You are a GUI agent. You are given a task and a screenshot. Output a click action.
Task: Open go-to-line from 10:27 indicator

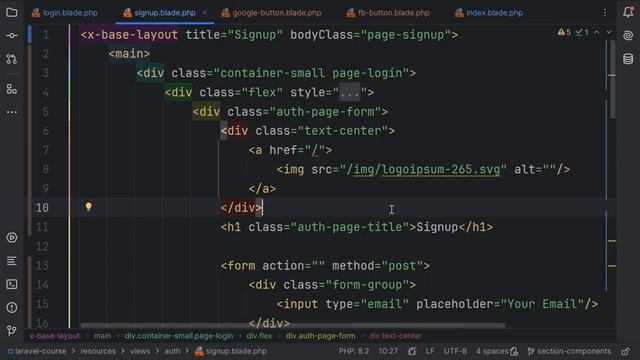[388, 351]
